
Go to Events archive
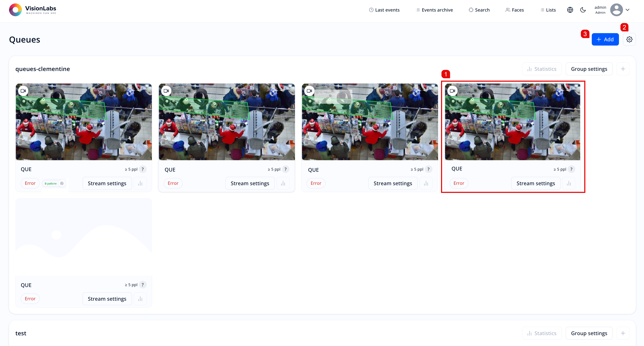pyautogui.click(x=434, y=10)
